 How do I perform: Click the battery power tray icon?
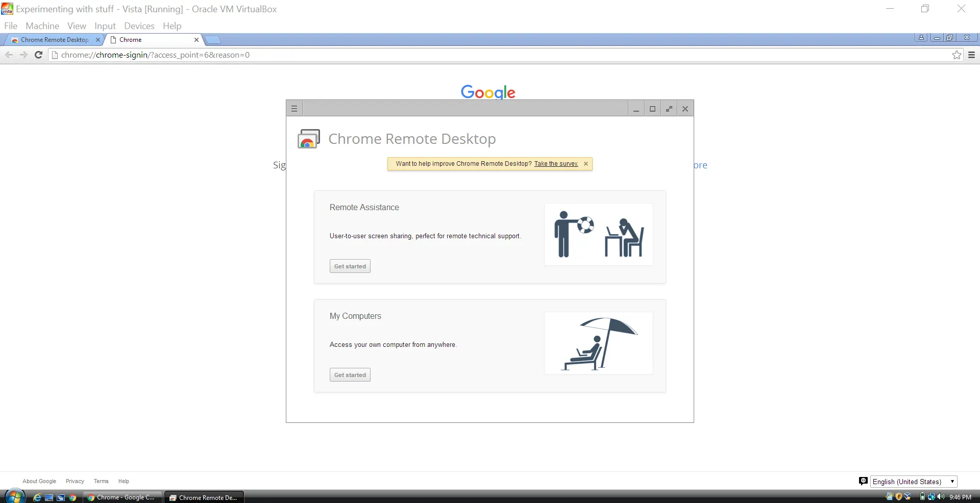(922, 497)
